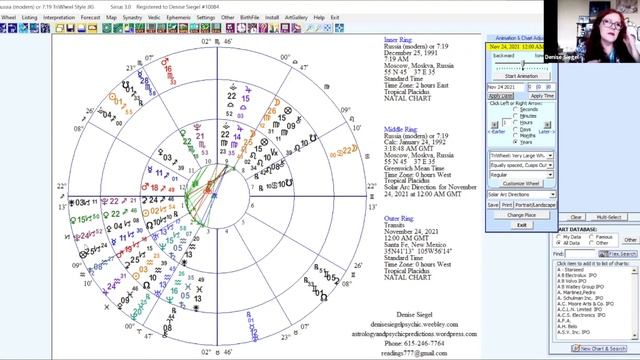Click the Customize Wheel button
This screenshot has width=640, height=360.
pyautogui.click(x=521, y=184)
